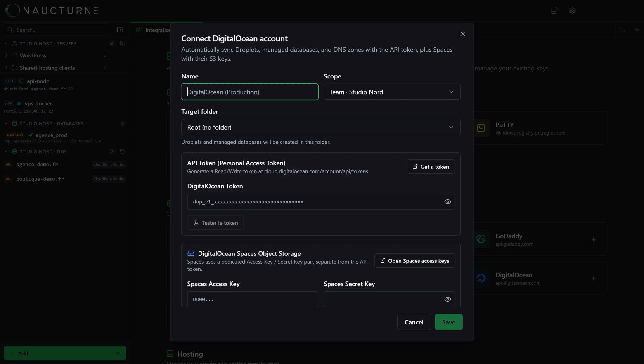Click the PuTTY terminal icon
Image resolution: width=644 pixels, height=364 pixels.
tap(481, 128)
